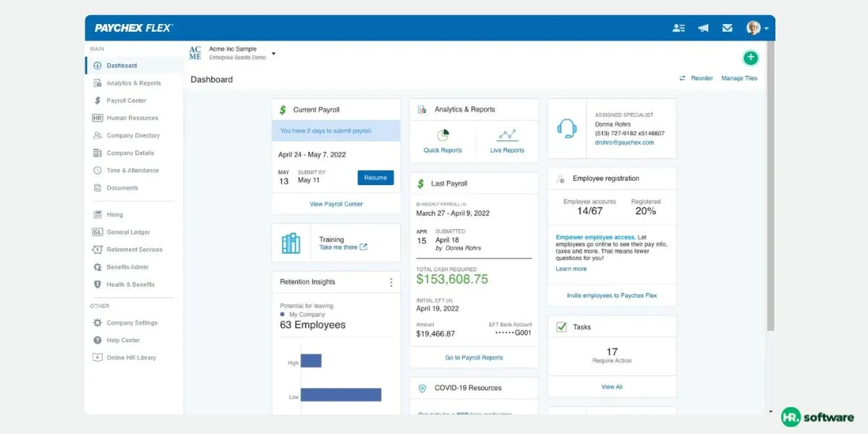The width and height of the screenshot is (868, 434).
Task: Open Company Details in sidebar
Action: [x=134, y=153]
